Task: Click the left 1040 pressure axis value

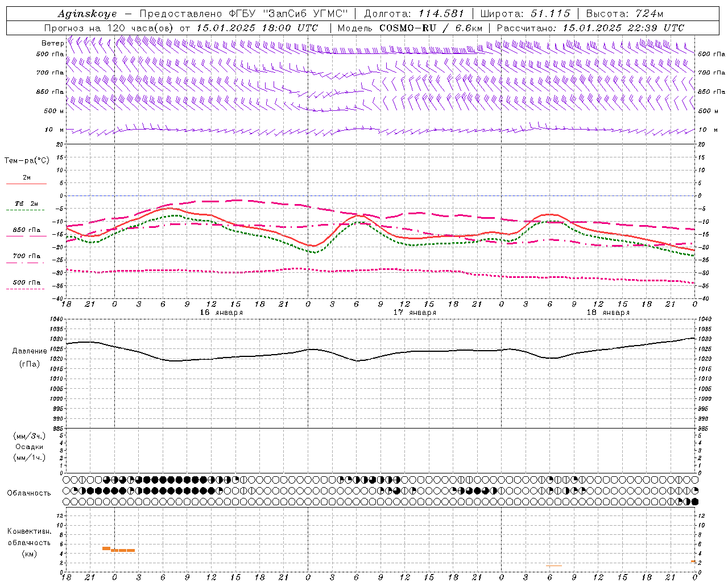Action: 57,319
